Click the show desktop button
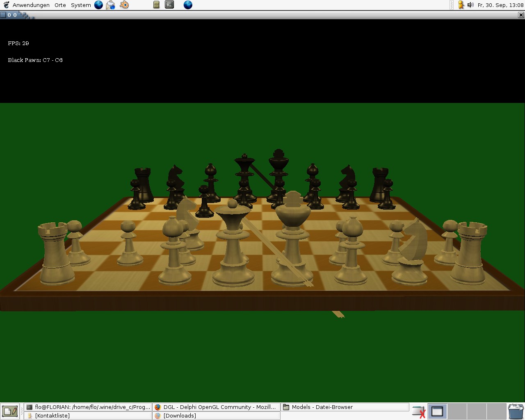Screen dimensions: 525x420 [x=9, y=411]
